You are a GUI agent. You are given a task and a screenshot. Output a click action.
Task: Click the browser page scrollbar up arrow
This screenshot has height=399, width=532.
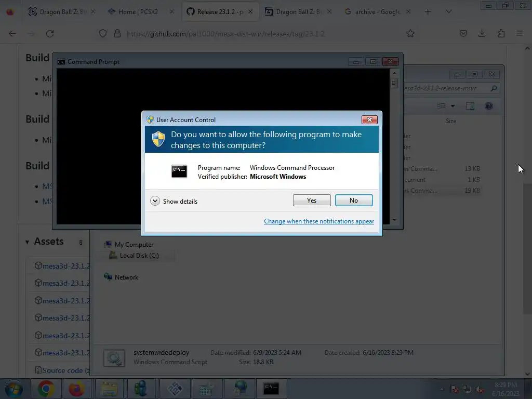(x=527, y=48)
